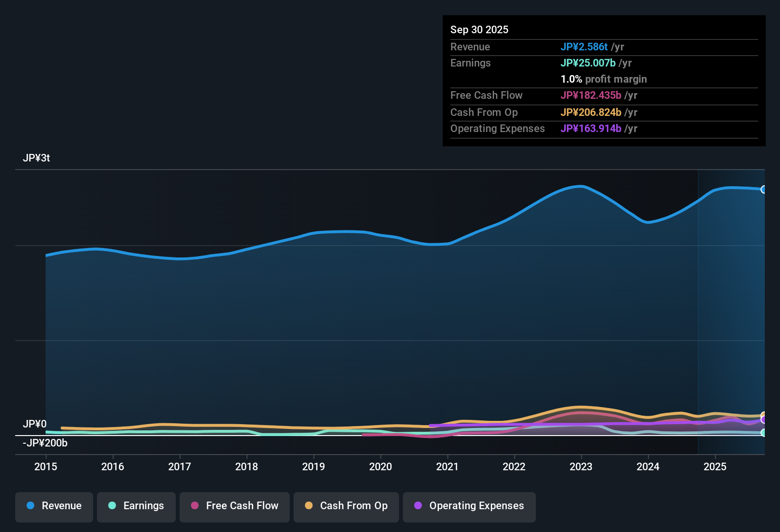Click the pink Free Cash Flow legend dot
Image resolution: width=780 pixels, height=532 pixels.
click(x=194, y=506)
